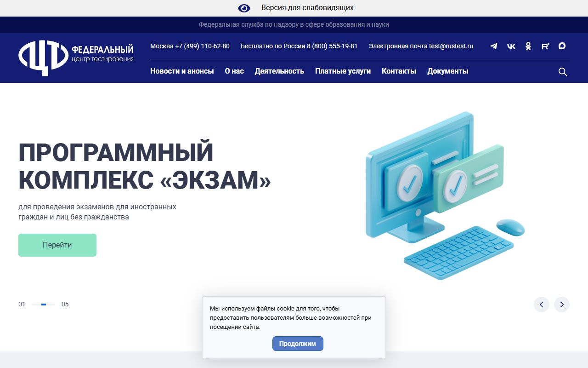Open the Новости и анонсы menu
Screen dimensions: 588x368
click(182, 71)
